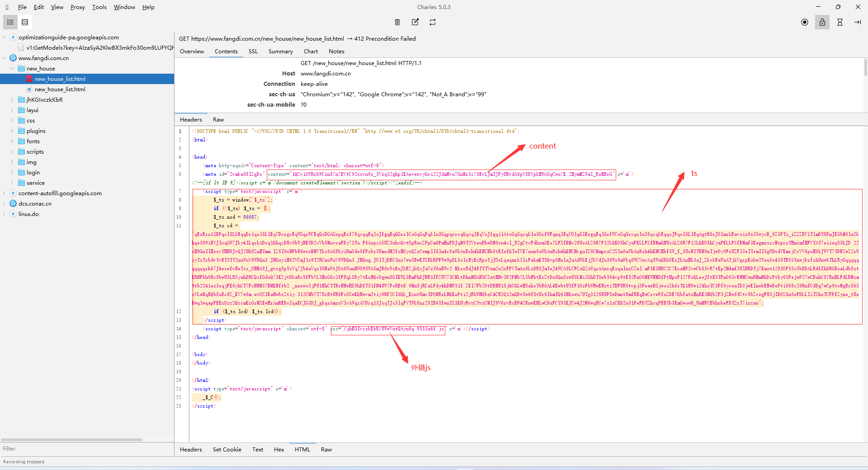Toggle the recording button
Image resolution: width=868 pixels, height=470 pixels.
805,22
